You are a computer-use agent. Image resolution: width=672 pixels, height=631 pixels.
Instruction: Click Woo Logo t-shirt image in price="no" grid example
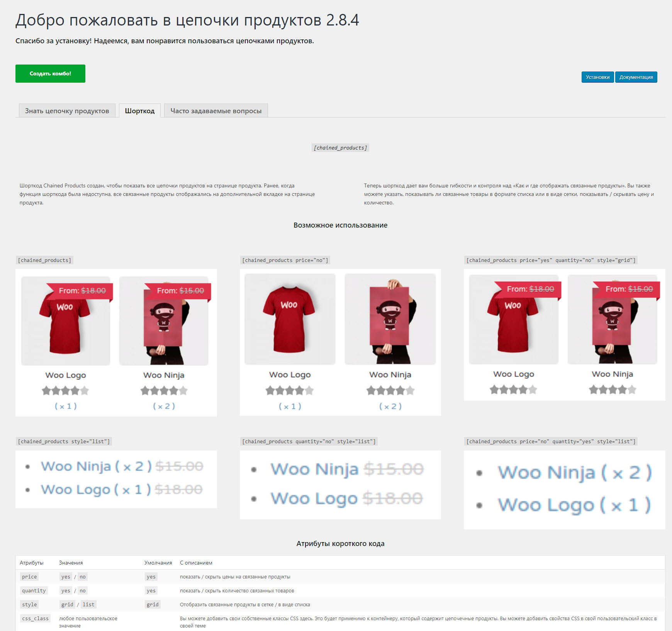pyautogui.click(x=290, y=319)
